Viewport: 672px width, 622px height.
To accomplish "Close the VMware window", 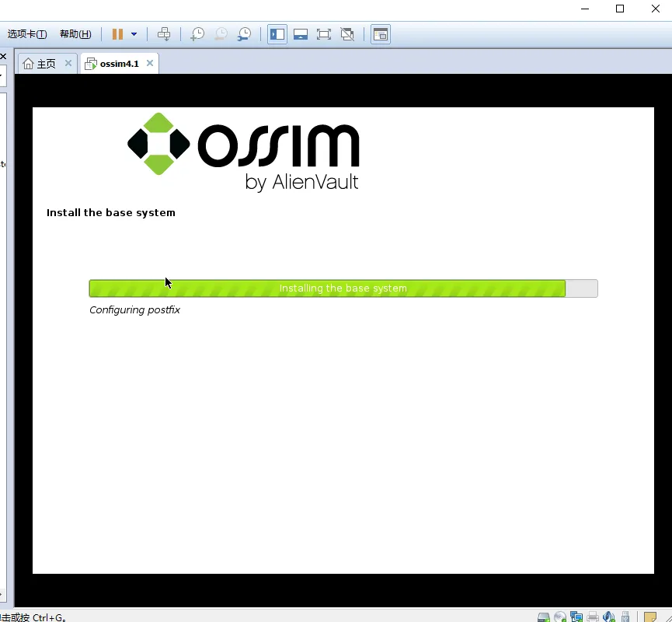I will click(655, 9).
